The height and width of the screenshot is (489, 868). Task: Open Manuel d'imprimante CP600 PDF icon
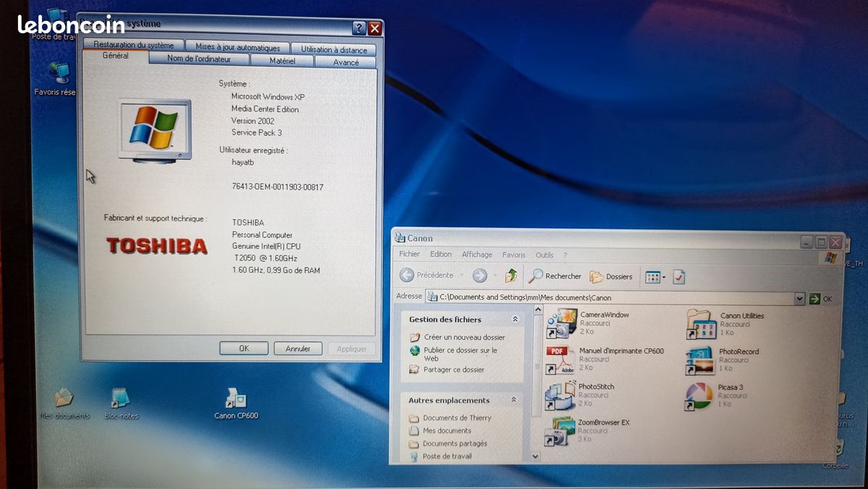tap(560, 359)
